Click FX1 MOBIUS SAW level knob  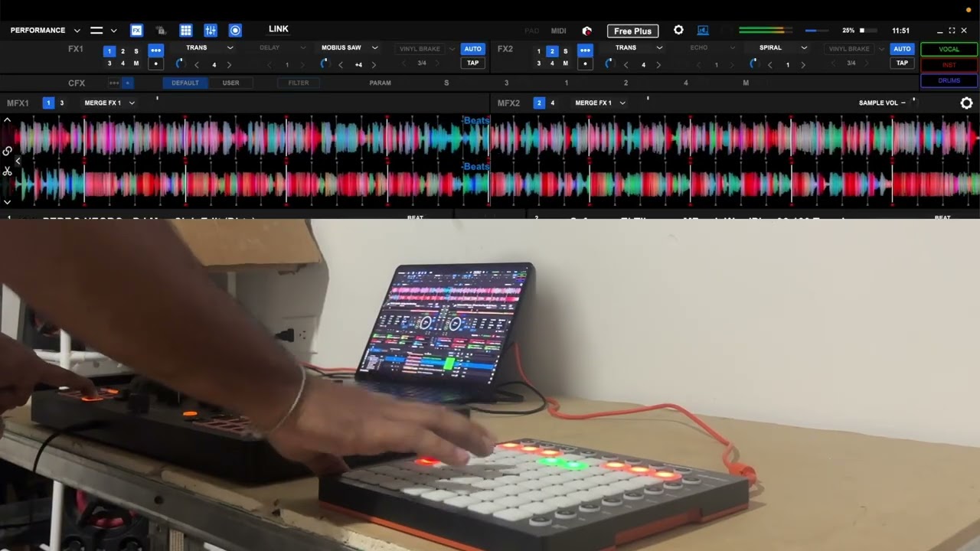click(x=325, y=64)
